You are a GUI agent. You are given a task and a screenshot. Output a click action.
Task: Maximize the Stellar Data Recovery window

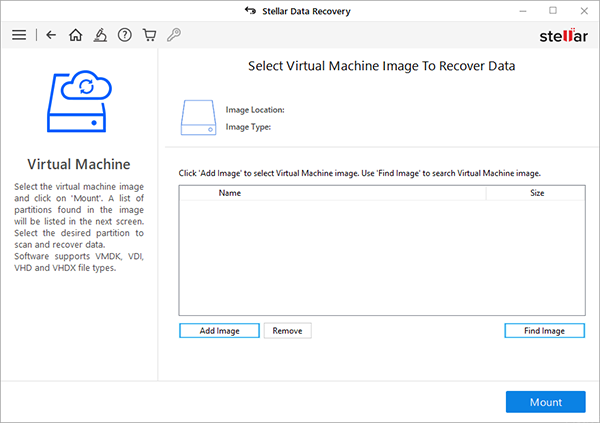(x=553, y=11)
